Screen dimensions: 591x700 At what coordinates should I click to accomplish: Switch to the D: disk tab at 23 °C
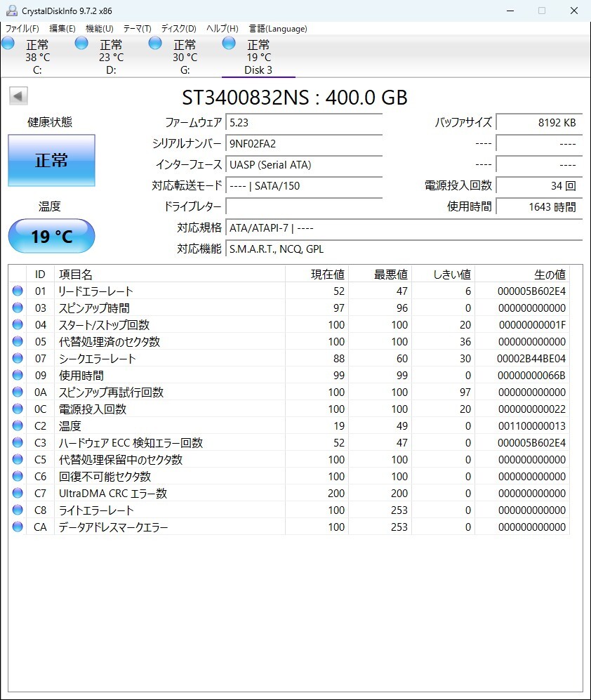[111, 57]
